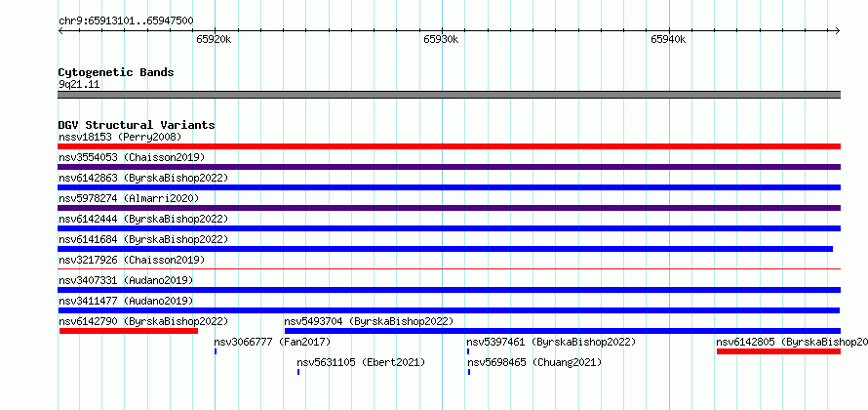Open the nsv3066777 (Fan2017) label
Image resolution: width=868 pixels, height=410 pixels.
272,342
